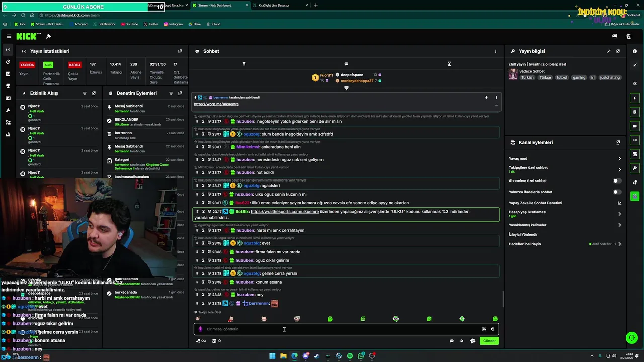Open the stream broadcast icon in left sidebar

coord(8,50)
